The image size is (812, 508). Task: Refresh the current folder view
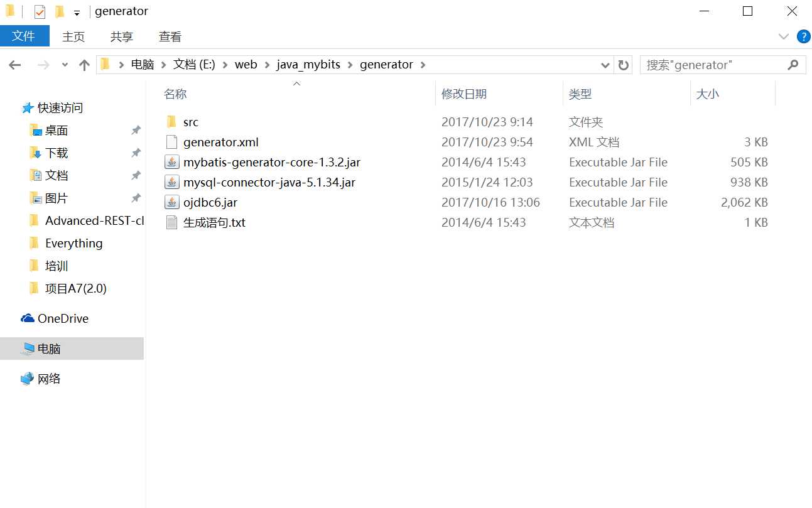click(x=623, y=65)
